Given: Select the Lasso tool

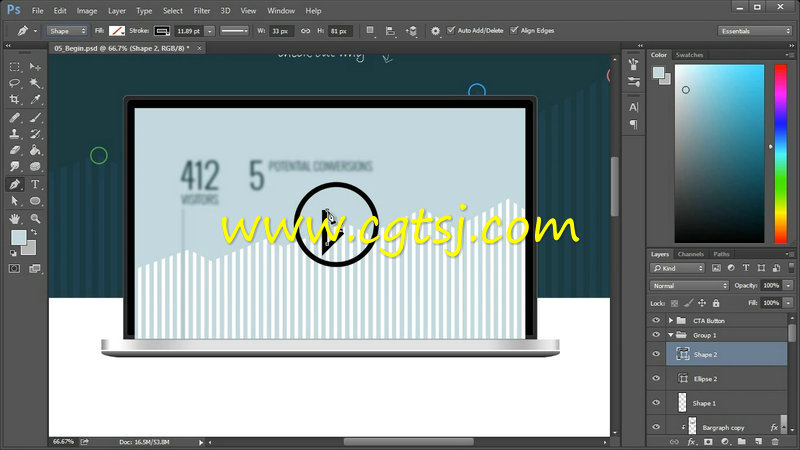Looking at the screenshot, I should coord(14,83).
